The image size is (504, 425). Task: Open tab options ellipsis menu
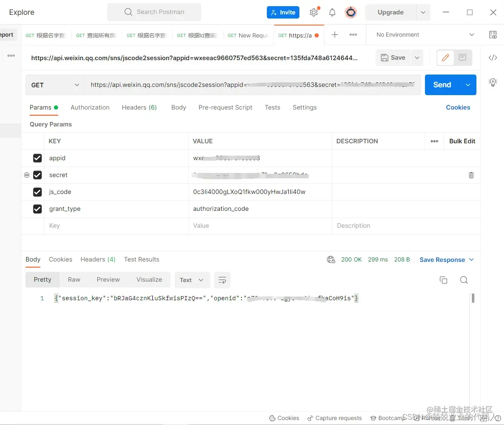pos(353,35)
